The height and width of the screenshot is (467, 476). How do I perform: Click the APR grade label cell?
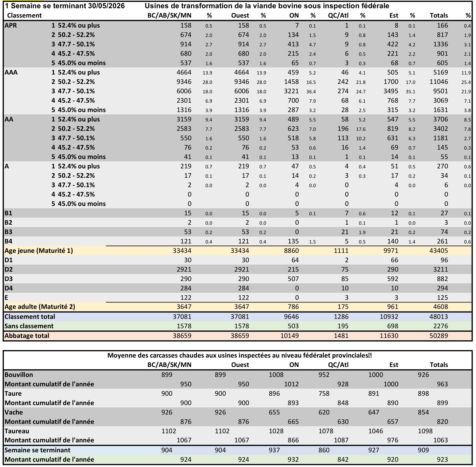[x=11, y=26]
